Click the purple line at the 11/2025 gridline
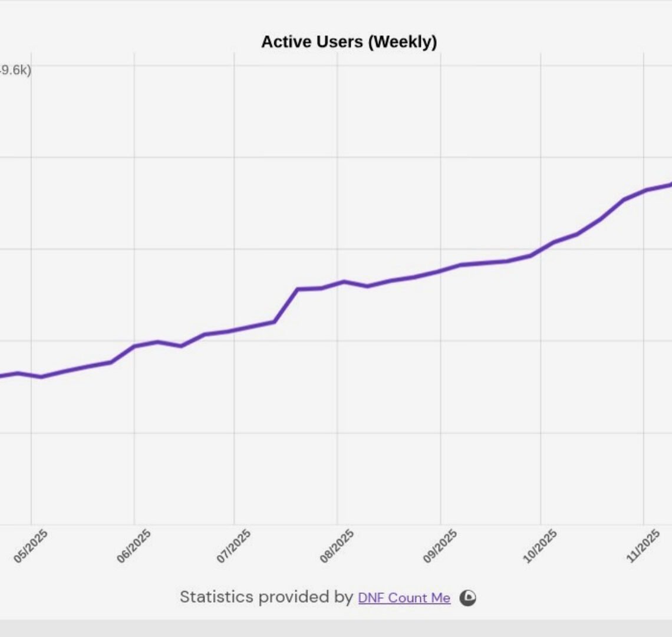Image resolution: width=672 pixels, height=637 pixels. [x=644, y=191]
